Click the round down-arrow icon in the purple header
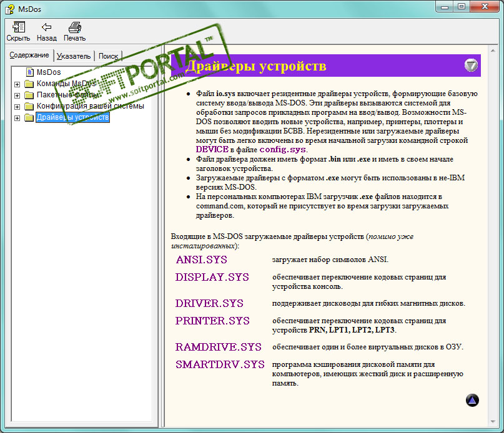The width and height of the screenshot is (504, 433). click(x=471, y=66)
